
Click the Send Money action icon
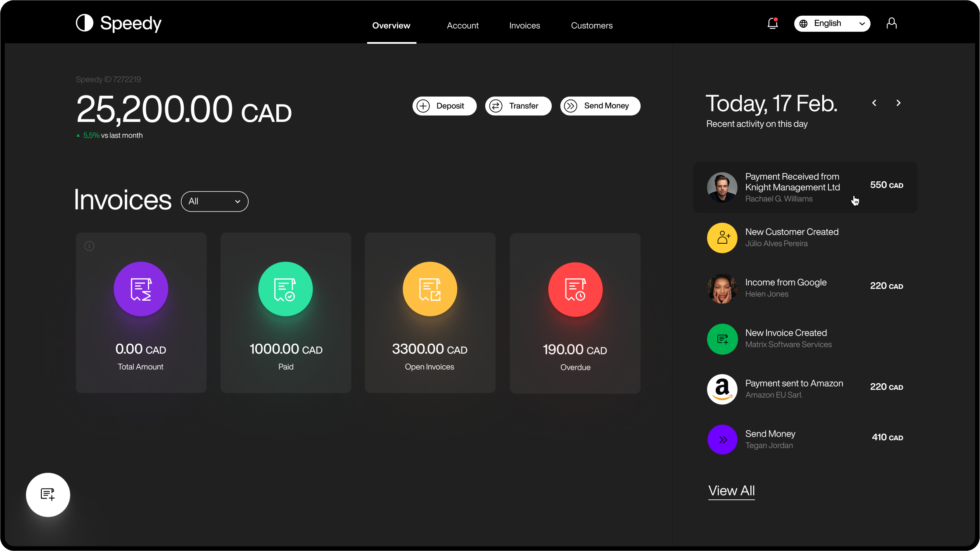[x=571, y=106]
